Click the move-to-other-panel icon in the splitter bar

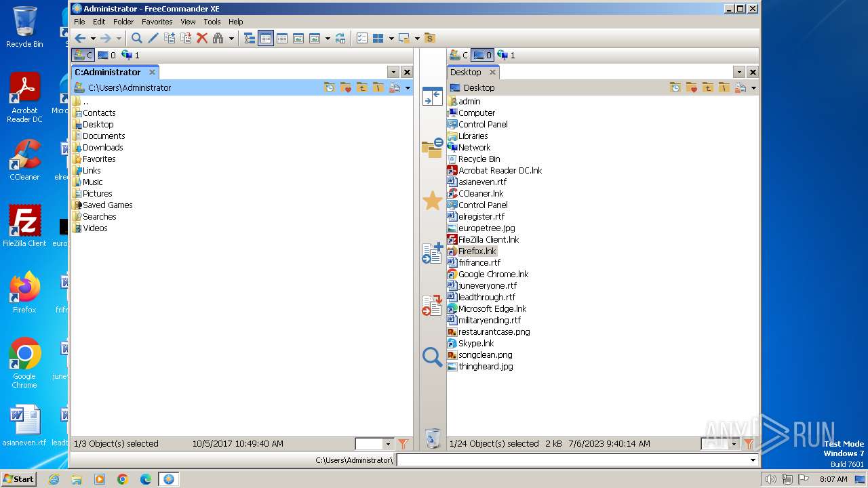click(432, 305)
